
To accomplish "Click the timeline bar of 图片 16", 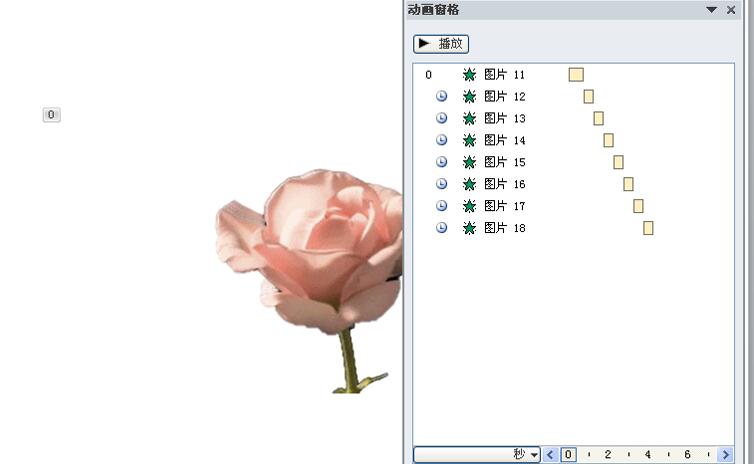I will click(628, 184).
